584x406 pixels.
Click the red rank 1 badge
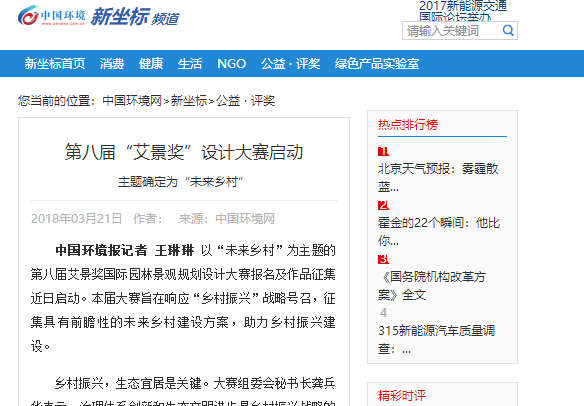point(383,152)
